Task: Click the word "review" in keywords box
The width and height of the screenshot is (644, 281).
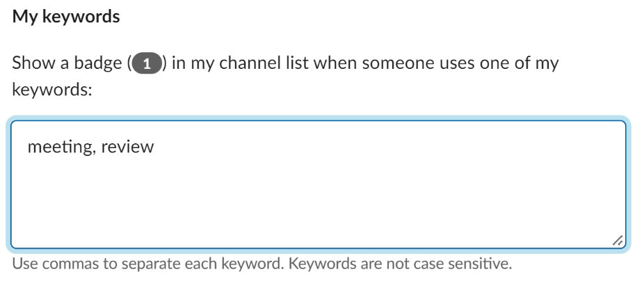Action: point(127,147)
